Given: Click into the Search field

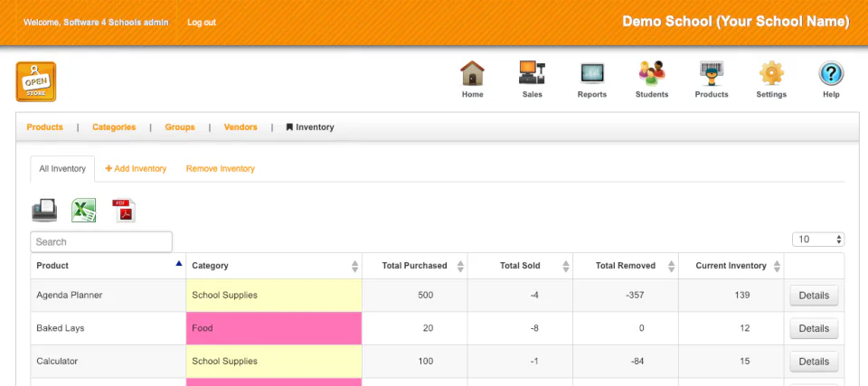Looking at the screenshot, I should click(x=101, y=241).
